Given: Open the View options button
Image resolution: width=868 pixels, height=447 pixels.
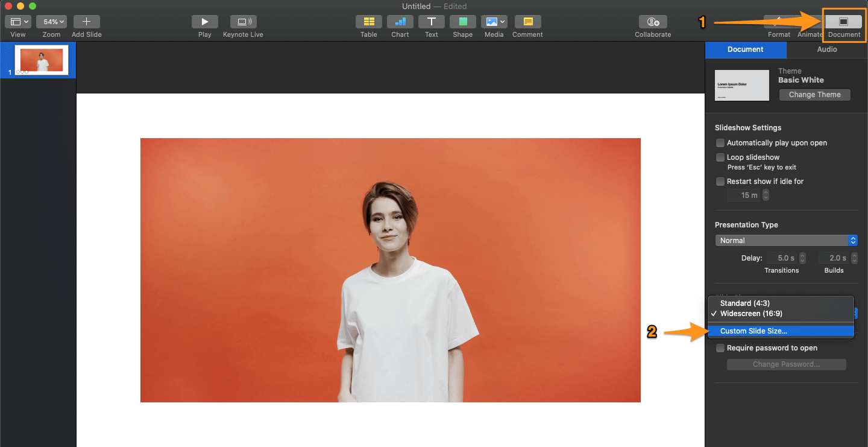Looking at the screenshot, I should [18, 22].
